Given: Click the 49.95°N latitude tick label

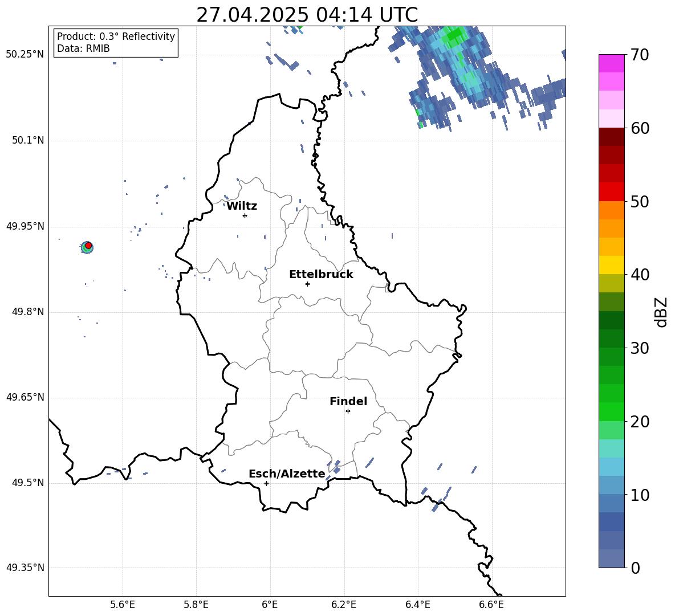Looking at the screenshot, I should [x=25, y=226].
